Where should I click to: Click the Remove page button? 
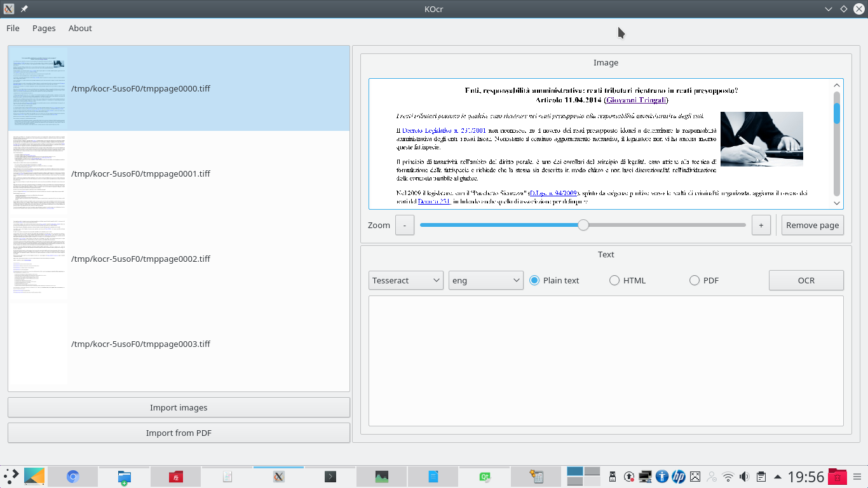(813, 225)
